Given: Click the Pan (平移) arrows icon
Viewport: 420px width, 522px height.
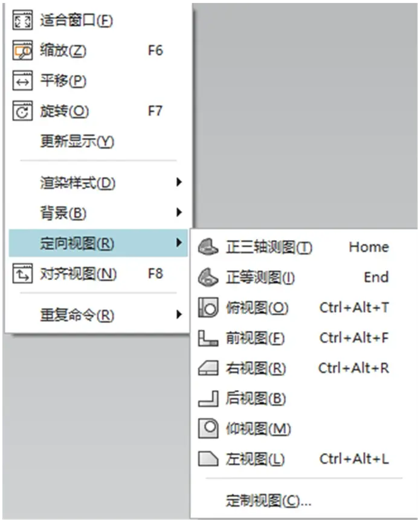Looking at the screenshot, I should point(22,80).
